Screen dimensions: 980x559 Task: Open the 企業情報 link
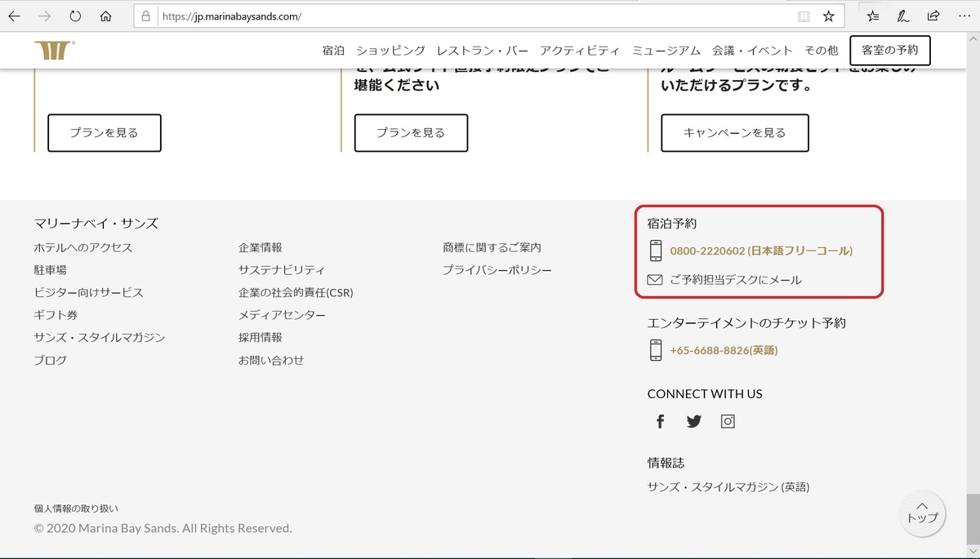coord(261,247)
